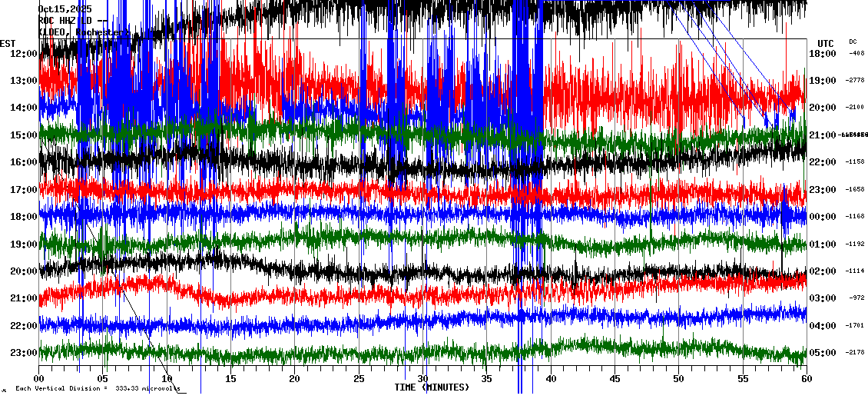Image resolution: width=868 pixels, height=399 pixels.
Task: Select the 12:00 EST row label
Action: (25, 54)
